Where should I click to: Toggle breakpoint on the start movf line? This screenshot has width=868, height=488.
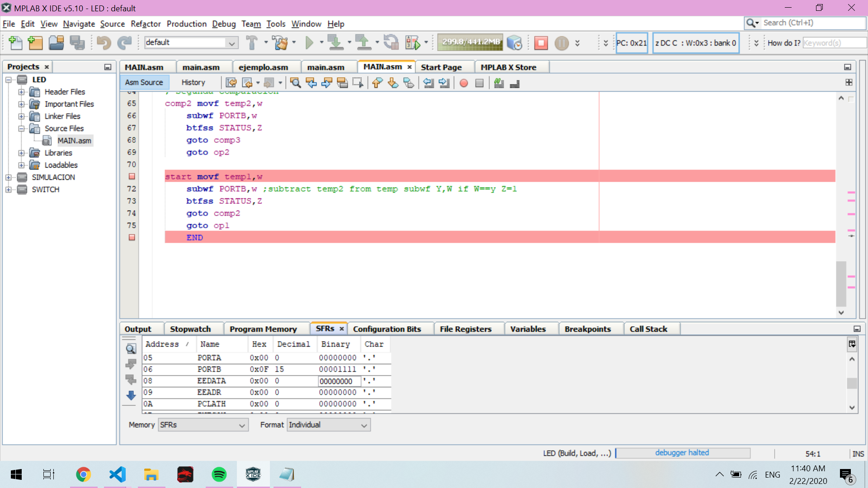tap(132, 177)
